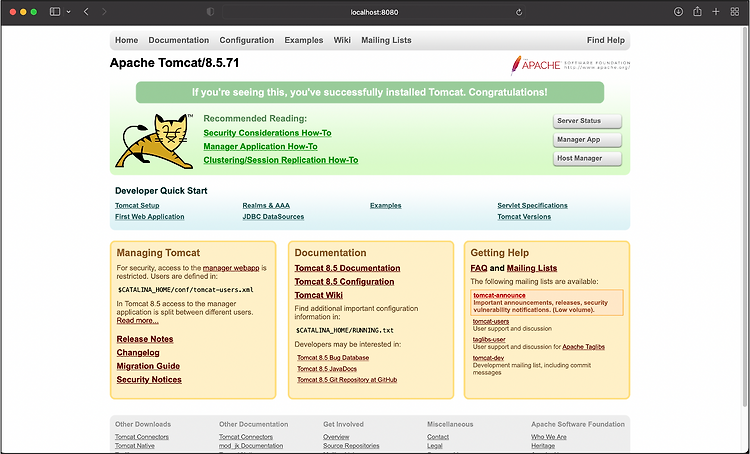Screen dimensions: 750x454
Task: Open the tomcat-announce mailing list link
Action: pyautogui.click(x=499, y=295)
